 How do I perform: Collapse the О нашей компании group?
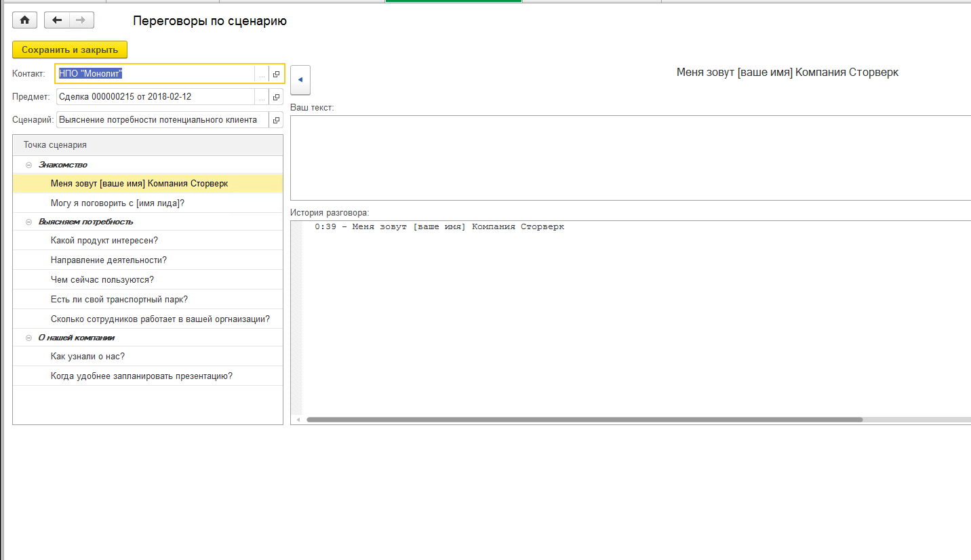[x=28, y=338]
